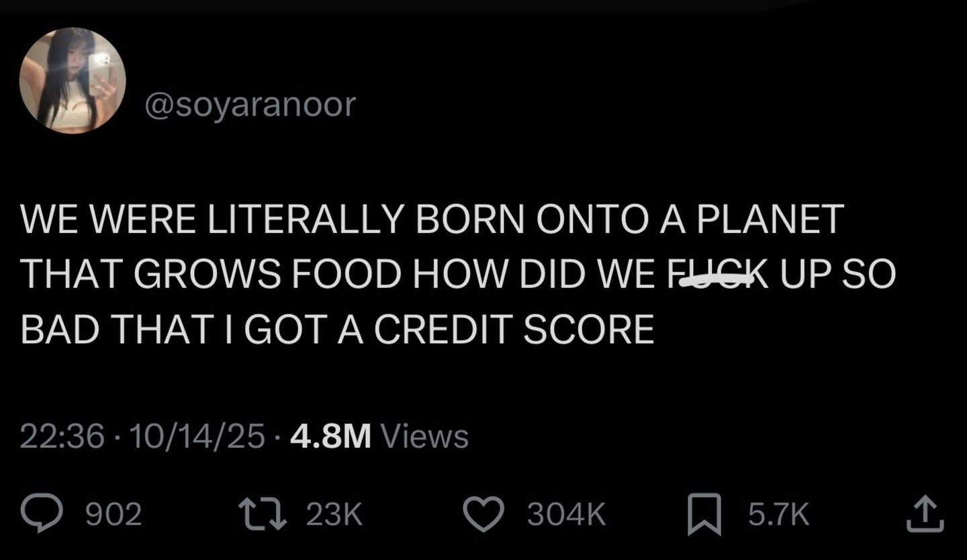The image size is (967, 560).
Task: Open the 4.8M Views analytics label
Action: (x=379, y=436)
